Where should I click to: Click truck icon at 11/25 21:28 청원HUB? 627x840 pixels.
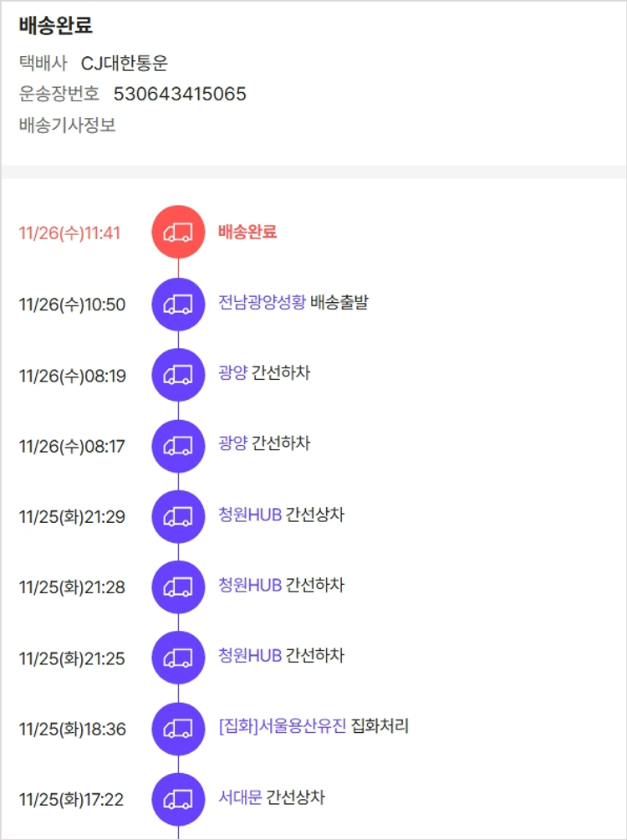(177, 587)
